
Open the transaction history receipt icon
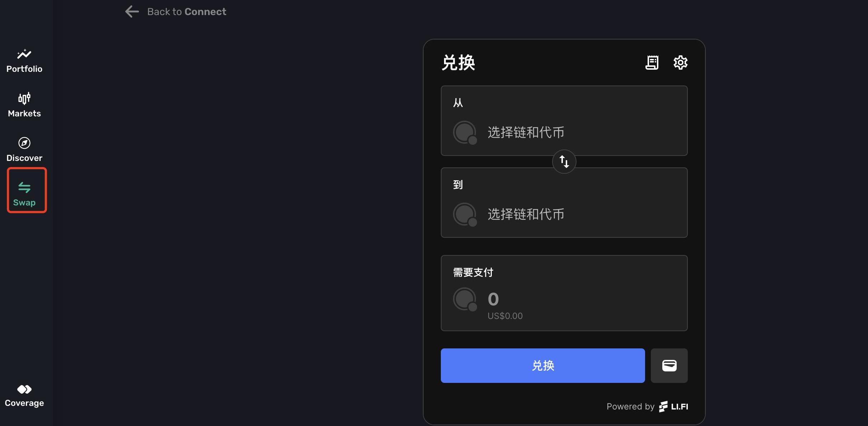tap(652, 62)
